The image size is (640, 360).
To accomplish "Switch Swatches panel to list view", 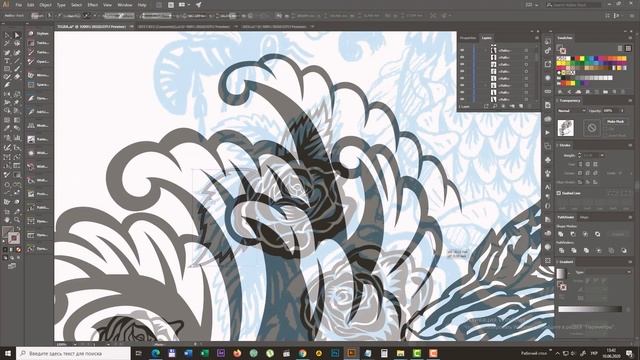I will [x=620, y=48].
